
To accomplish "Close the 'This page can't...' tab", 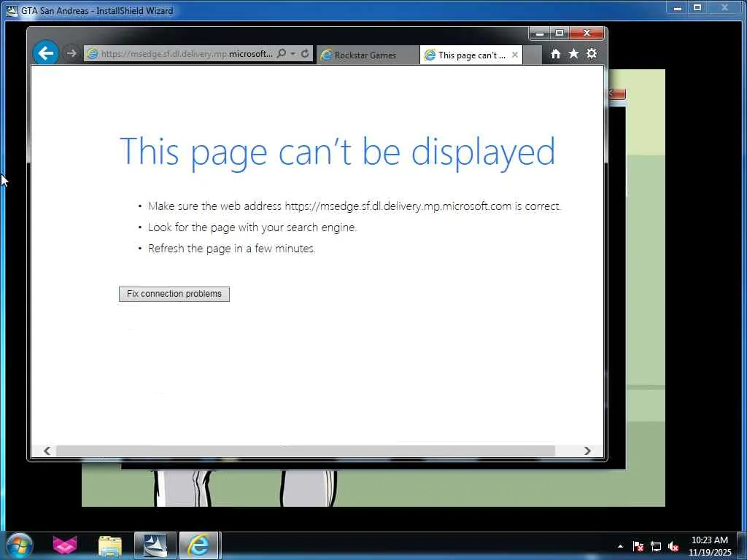I will (514, 55).
